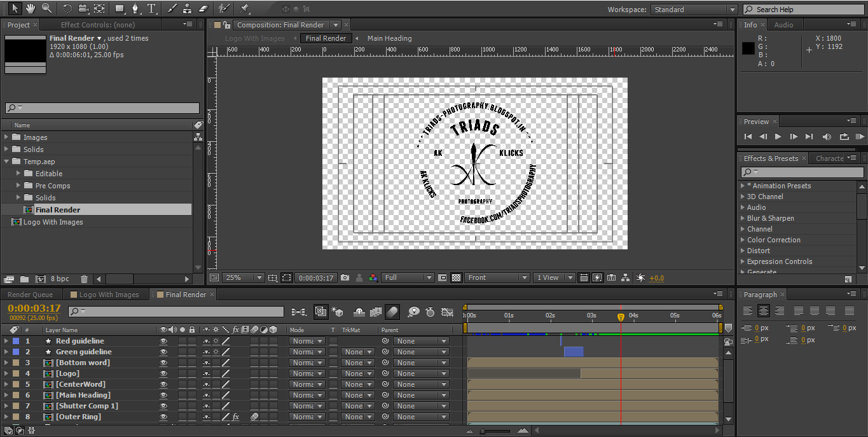Click the take snapshot camera icon
The height and width of the screenshot is (437, 868).
[x=345, y=277]
